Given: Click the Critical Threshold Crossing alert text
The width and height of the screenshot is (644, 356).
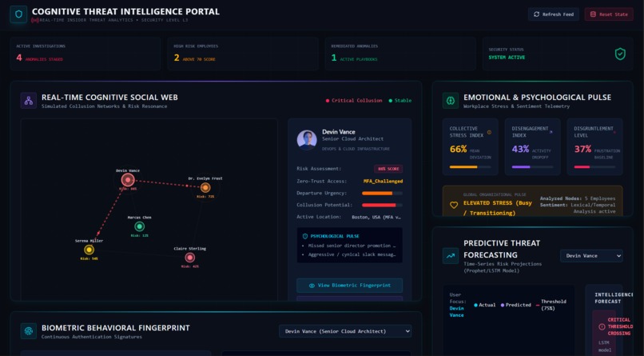Looking at the screenshot, I should coord(620,327).
